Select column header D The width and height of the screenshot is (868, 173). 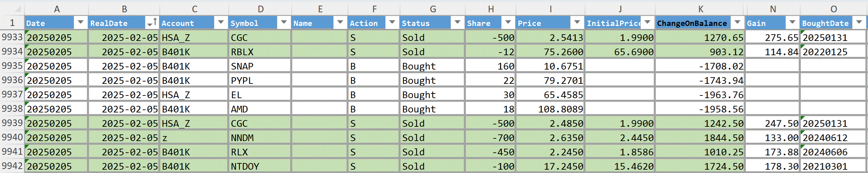(x=260, y=9)
